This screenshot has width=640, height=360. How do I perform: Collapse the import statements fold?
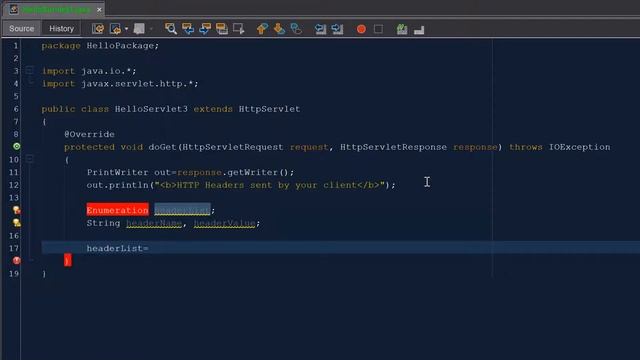point(29,71)
